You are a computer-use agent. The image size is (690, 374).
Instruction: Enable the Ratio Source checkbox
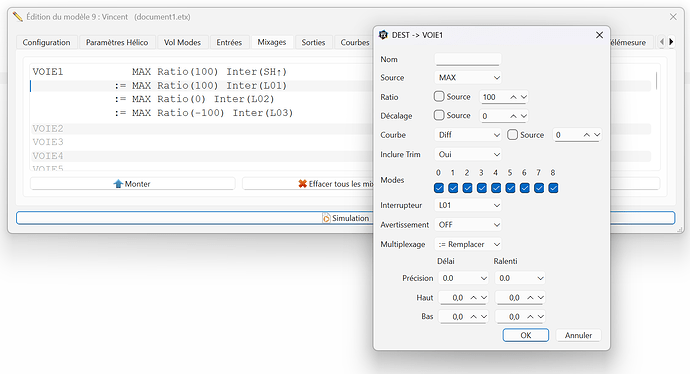click(439, 96)
